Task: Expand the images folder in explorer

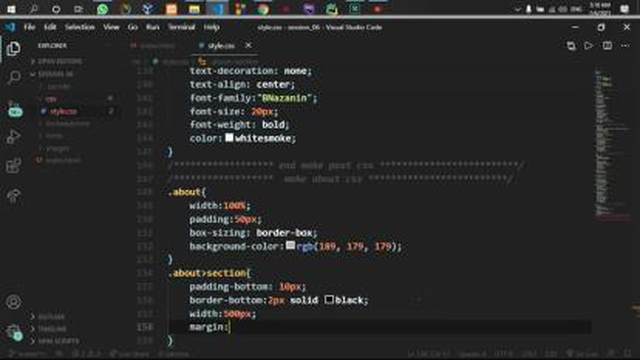Action: pyautogui.click(x=58, y=149)
